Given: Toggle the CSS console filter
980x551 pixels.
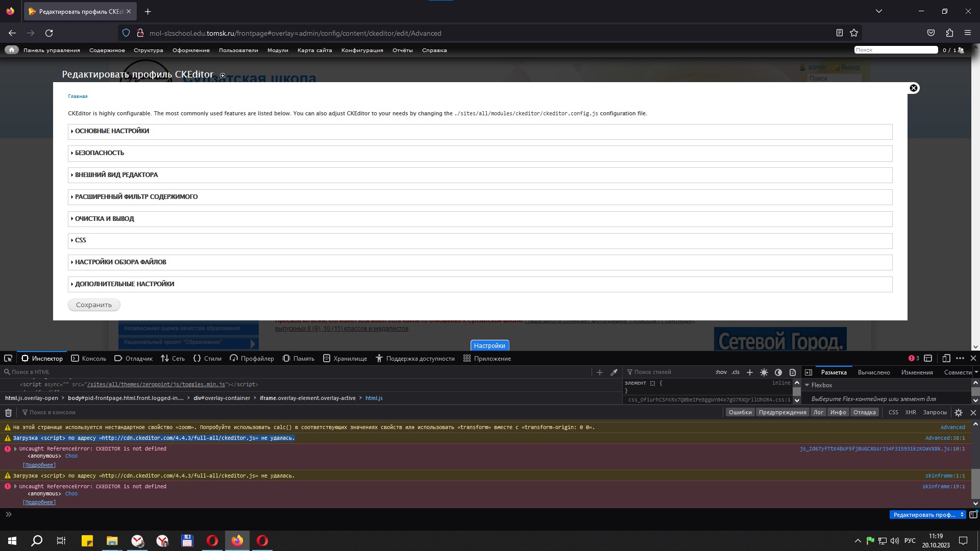Looking at the screenshot, I should (x=893, y=412).
